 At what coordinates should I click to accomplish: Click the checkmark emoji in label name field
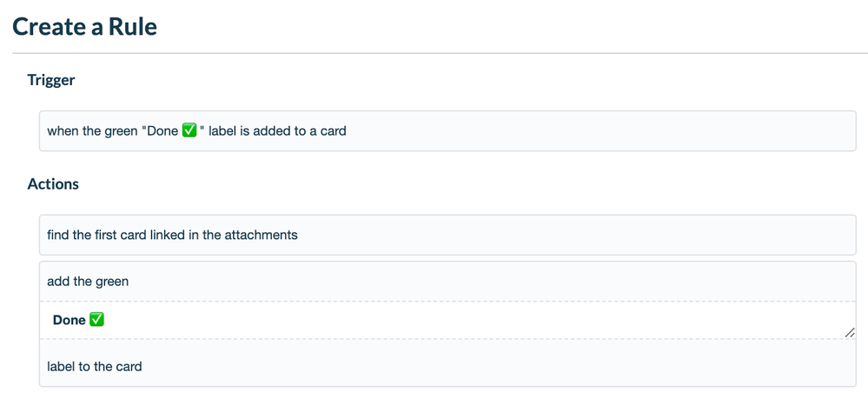coord(97,320)
